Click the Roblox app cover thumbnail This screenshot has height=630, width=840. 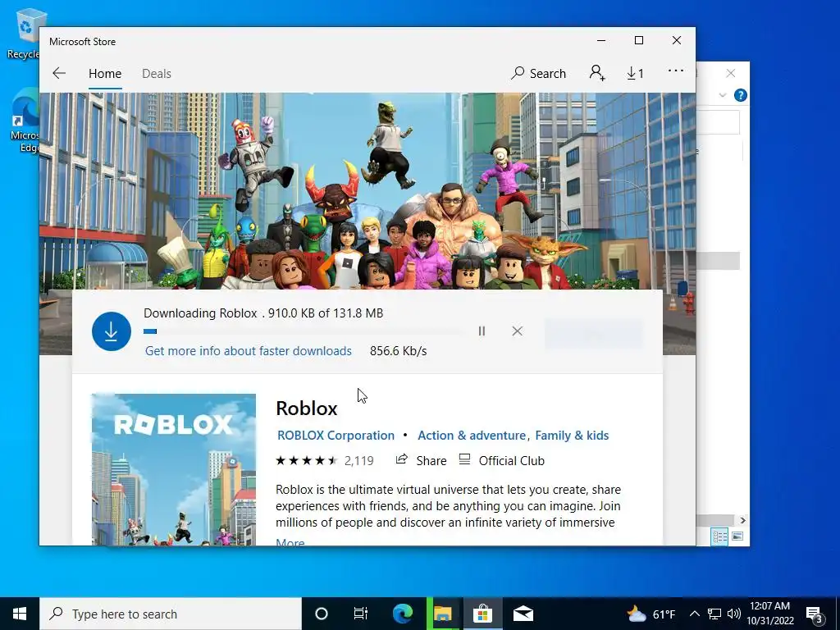coord(174,469)
